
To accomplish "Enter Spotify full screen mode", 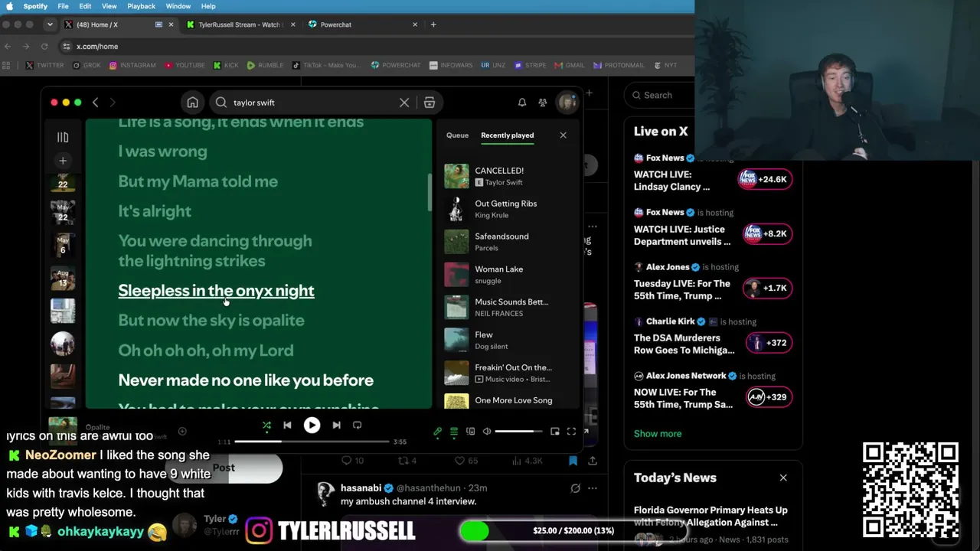I will 571,432.
